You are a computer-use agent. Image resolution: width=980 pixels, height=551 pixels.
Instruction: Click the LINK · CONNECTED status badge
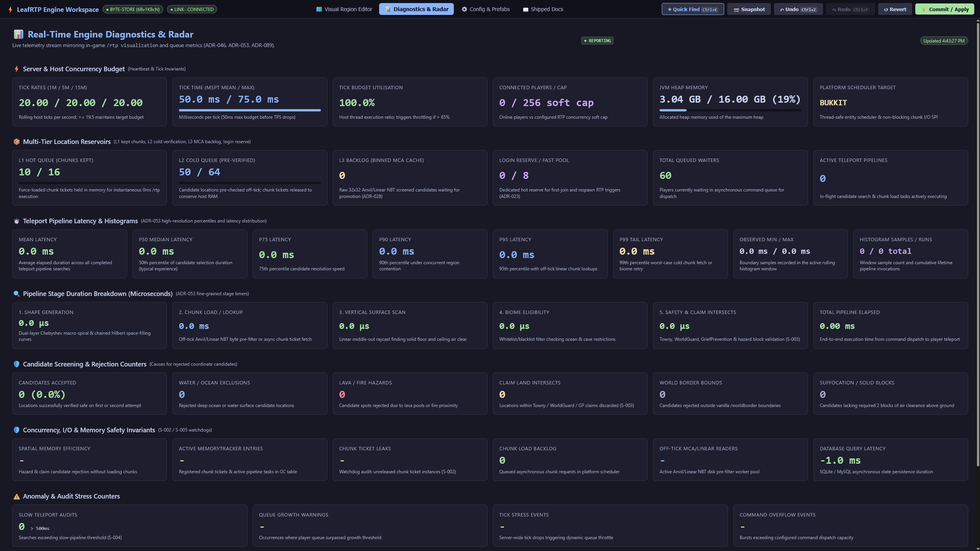click(192, 9)
